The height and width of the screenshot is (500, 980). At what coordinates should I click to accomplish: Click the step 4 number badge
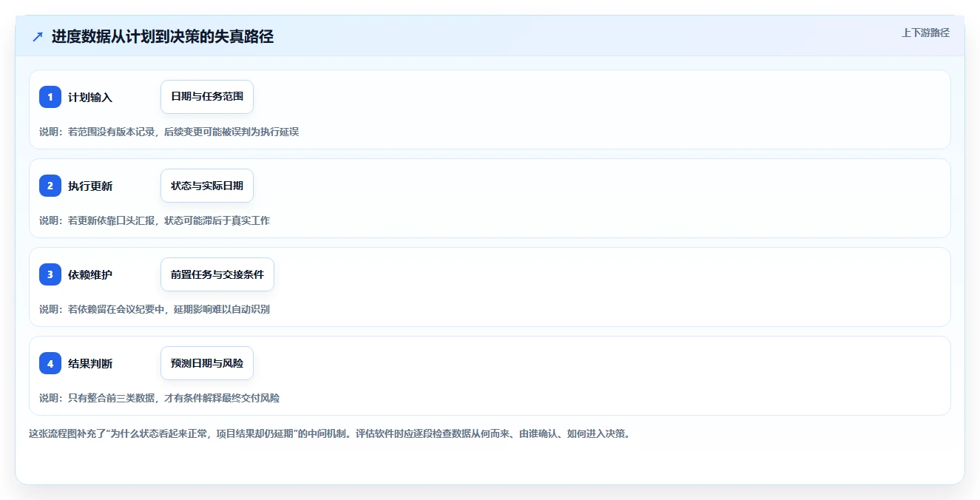point(50,363)
